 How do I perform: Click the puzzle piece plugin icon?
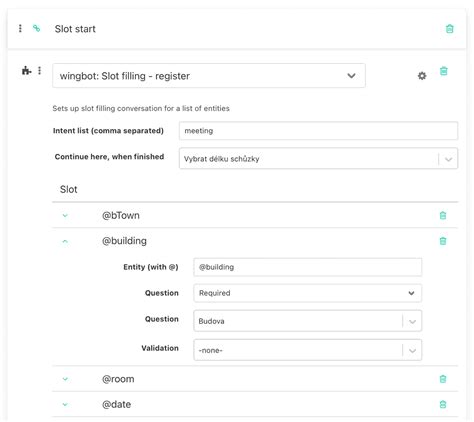(26, 70)
